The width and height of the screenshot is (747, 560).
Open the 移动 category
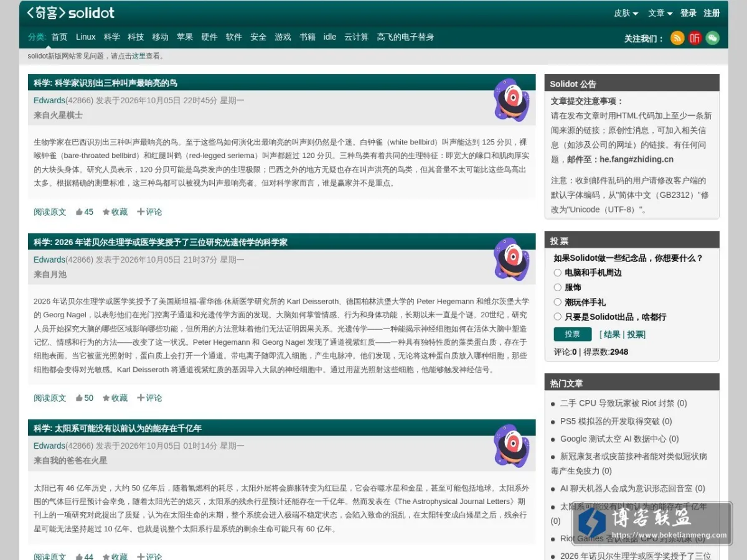click(x=161, y=37)
